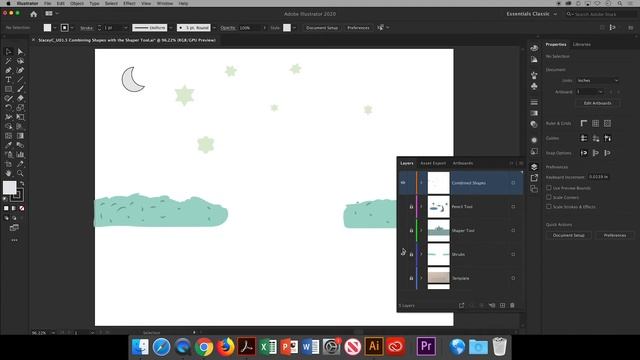The height and width of the screenshot is (360, 640).
Task: Select the Hand tool
Action: click(x=8, y=173)
